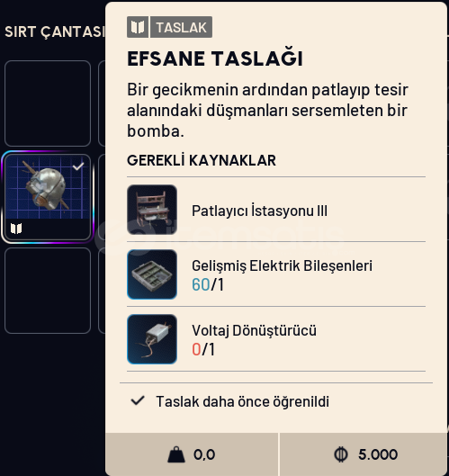449x476 pixels.
Task: Select the blueprint helmet item in backpack
Action: click(48, 197)
